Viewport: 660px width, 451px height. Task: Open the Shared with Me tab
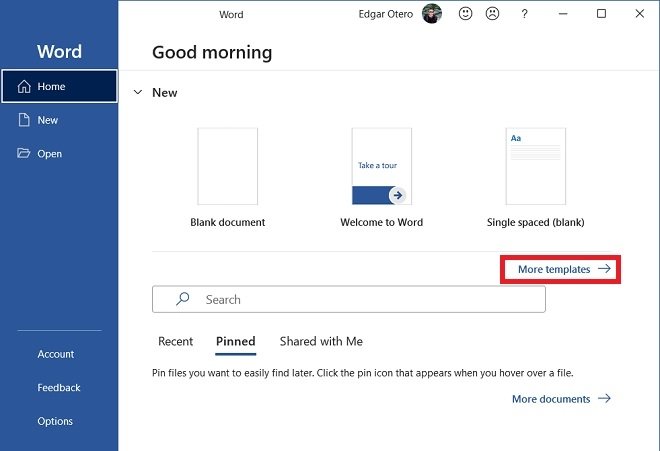321,341
